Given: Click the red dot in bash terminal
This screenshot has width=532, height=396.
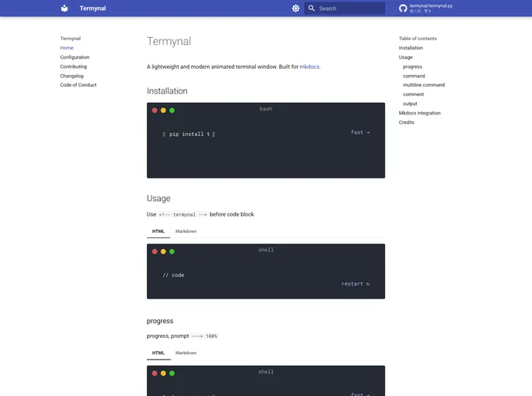Looking at the screenshot, I should pyautogui.click(x=155, y=111).
